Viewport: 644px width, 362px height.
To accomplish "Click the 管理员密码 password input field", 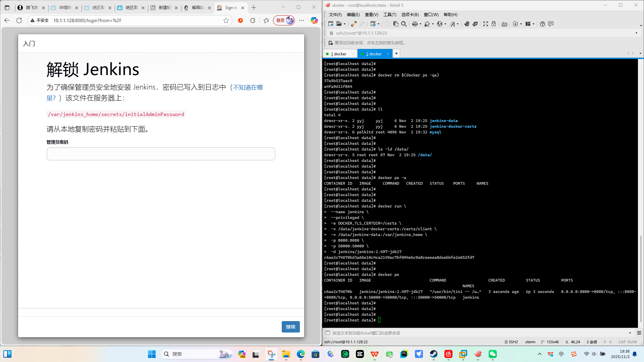I will click(x=161, y=154).
